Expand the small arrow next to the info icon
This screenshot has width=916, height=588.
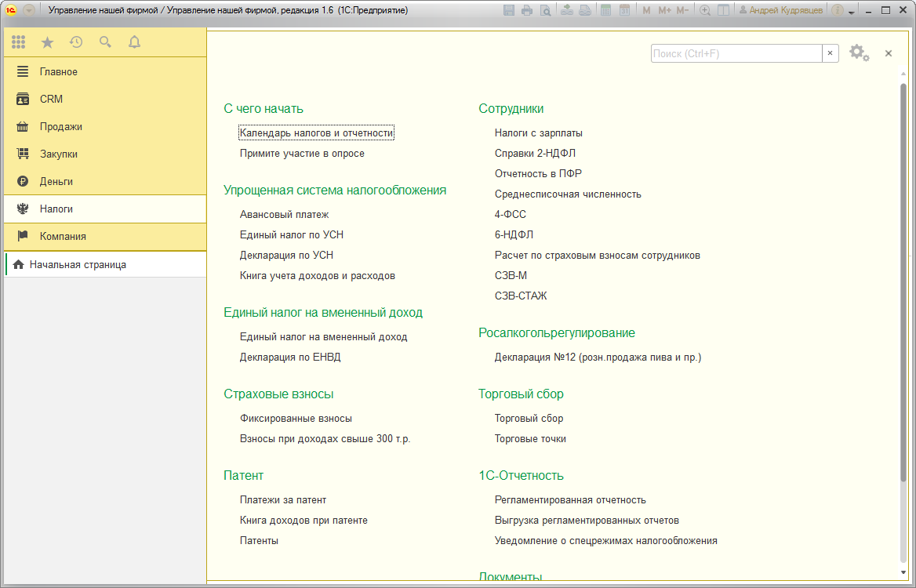[851, 13]
